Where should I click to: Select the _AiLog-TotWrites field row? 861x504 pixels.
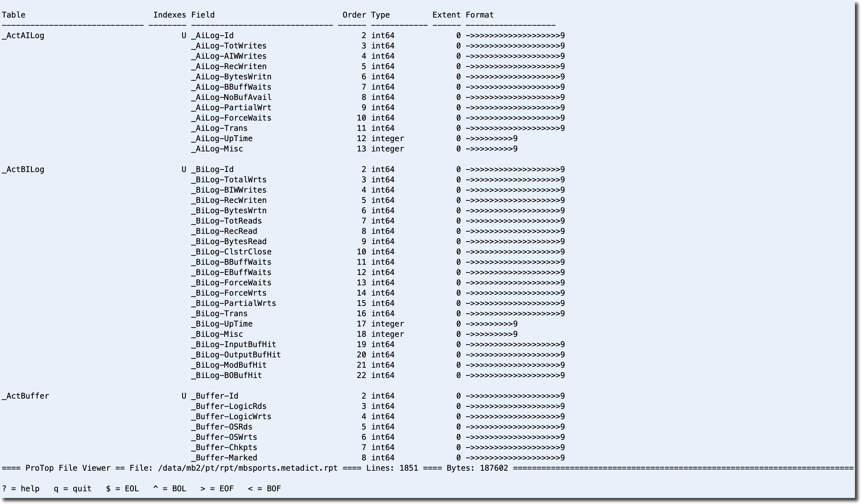click(x=228, y=46)
